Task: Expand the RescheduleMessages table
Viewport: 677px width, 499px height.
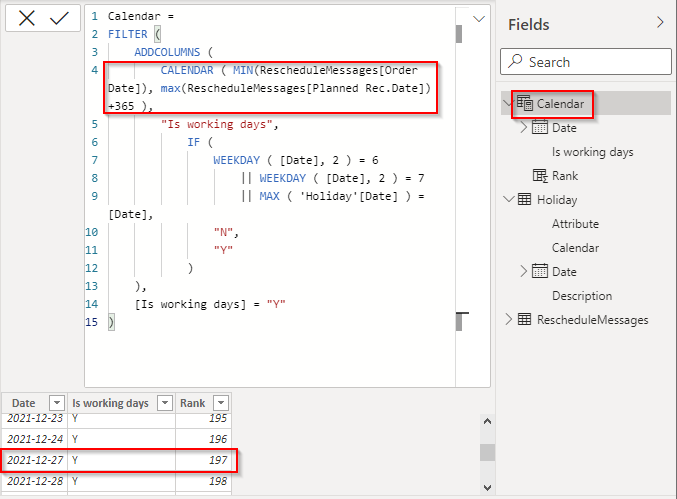Action: coord(509,319)
